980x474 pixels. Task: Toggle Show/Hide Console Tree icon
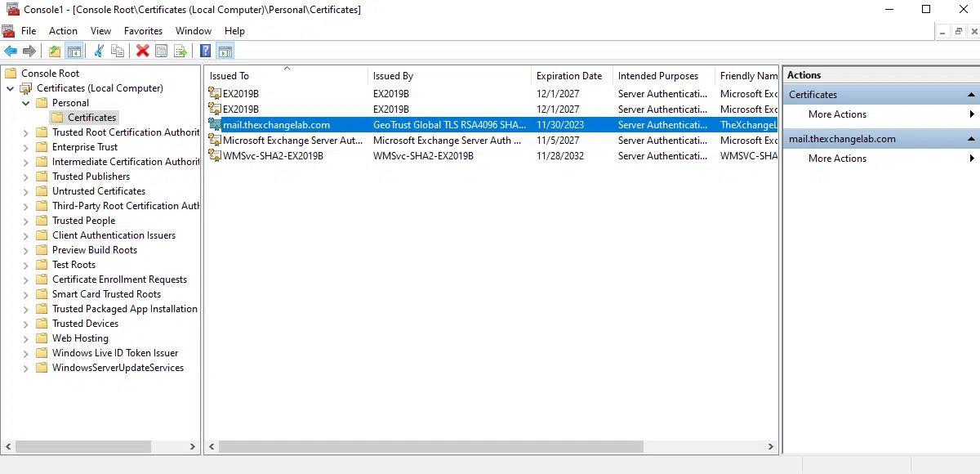pos(74,51)
